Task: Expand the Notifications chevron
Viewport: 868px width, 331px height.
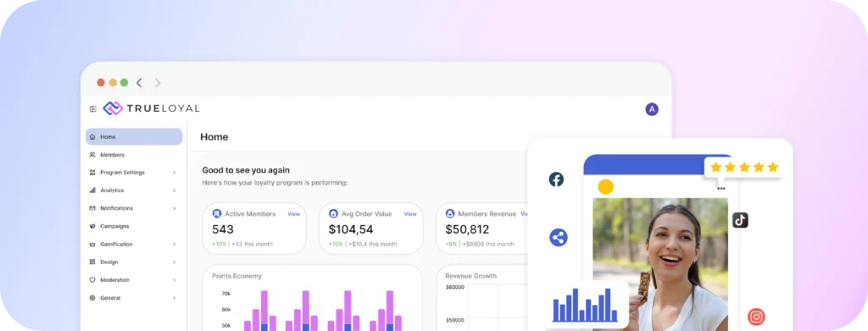Action: 175,208
